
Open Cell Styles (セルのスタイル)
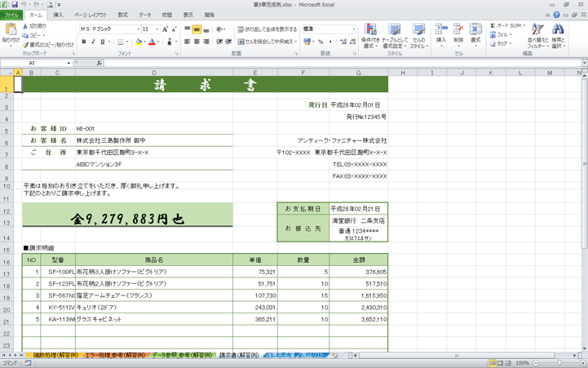pos(419,35)
